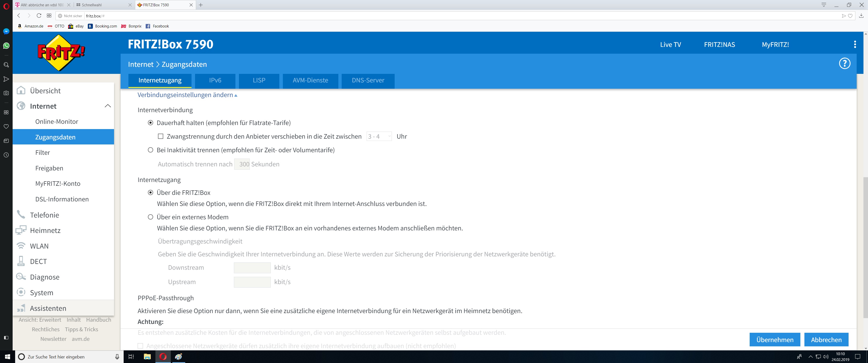The height and width of the screenshot is (363, 868).
Task: Select Über ein externes Modem option
Action: 151,217
